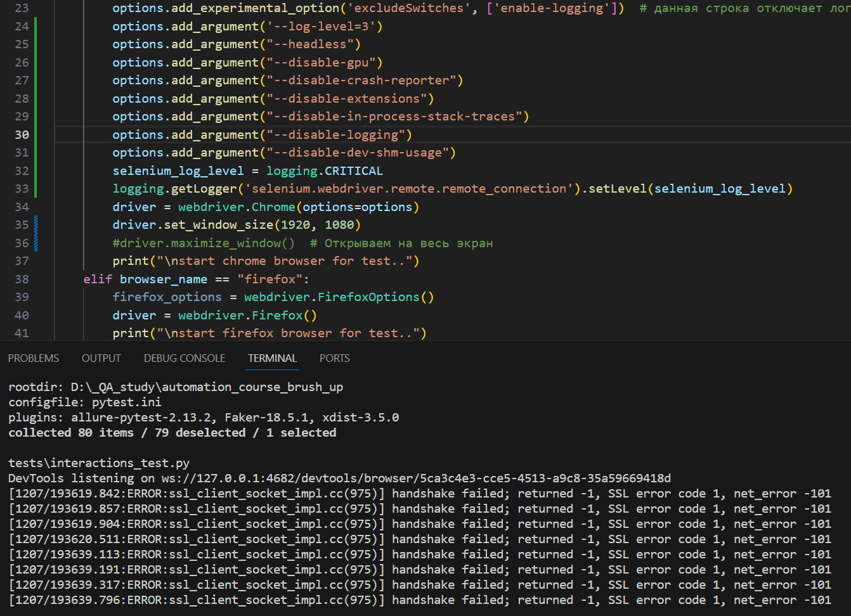Click the DevTools listening ws:// URL
Viewport: 851px width, 616px height.
pyautogui.click(x=416, y=478)
